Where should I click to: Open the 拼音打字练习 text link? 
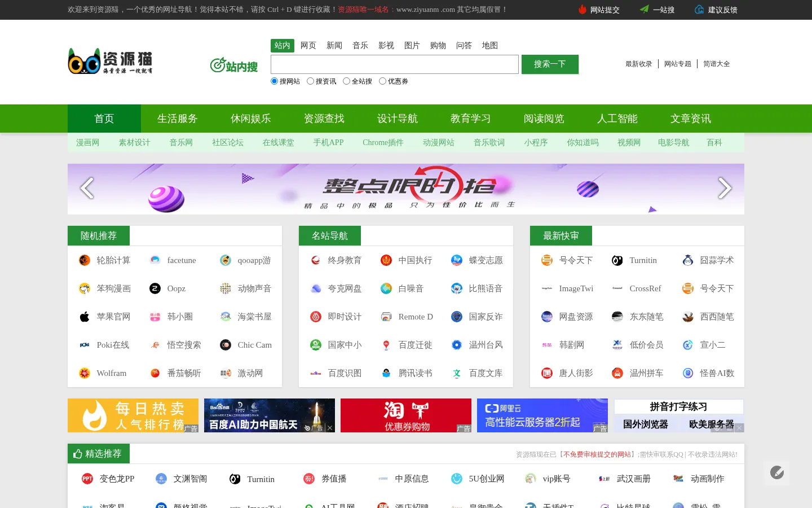tap(678, 407)
